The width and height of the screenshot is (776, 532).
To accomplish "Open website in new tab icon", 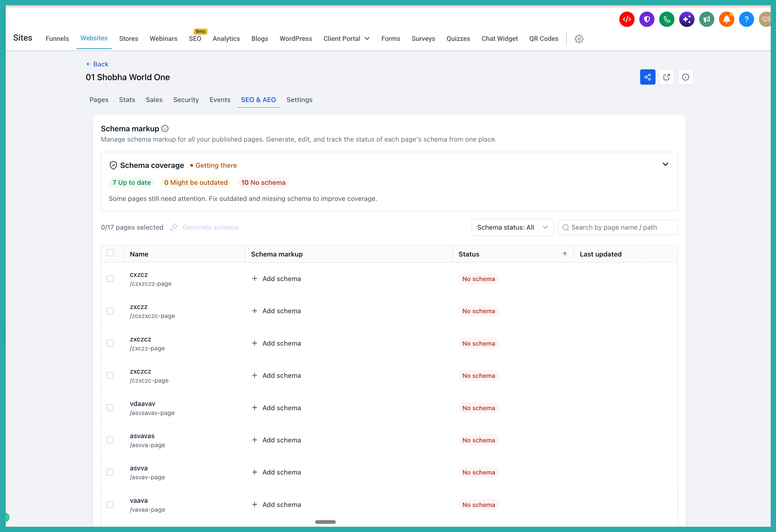I will click(x=667, y=77).
